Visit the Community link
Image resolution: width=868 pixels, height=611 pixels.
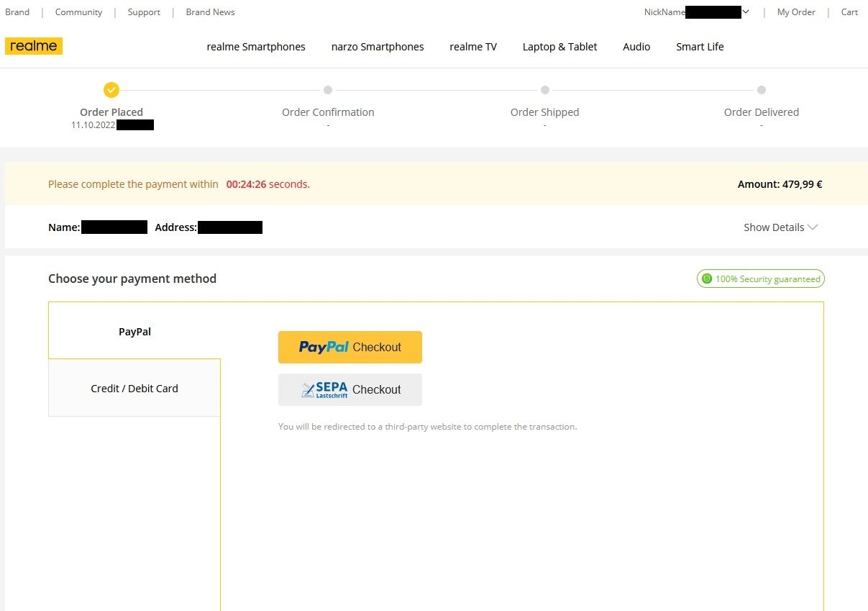point(78,12)
